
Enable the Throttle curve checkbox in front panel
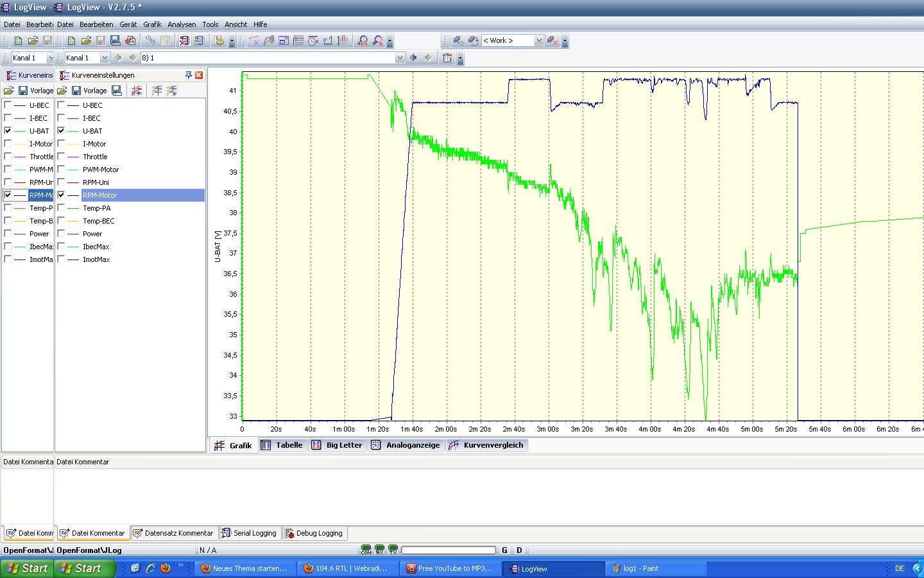(x=61, y=157)
